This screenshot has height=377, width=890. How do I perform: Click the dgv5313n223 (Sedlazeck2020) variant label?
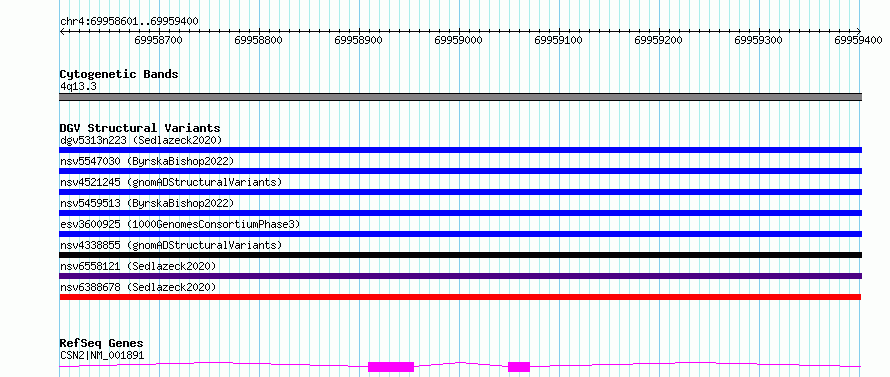pyautogui.click(x=141, y=140)
